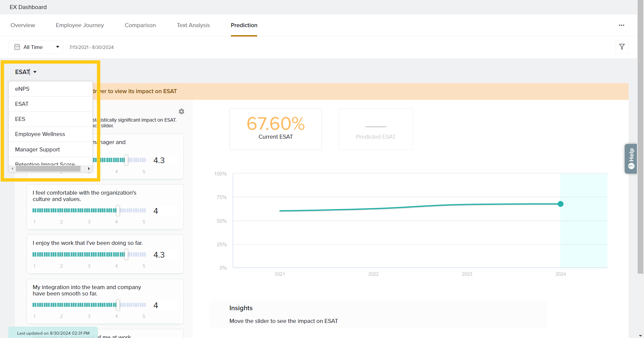
Task: Go to the Employee Journey tab
Action: pyautogui.click(x=80, y=25)
